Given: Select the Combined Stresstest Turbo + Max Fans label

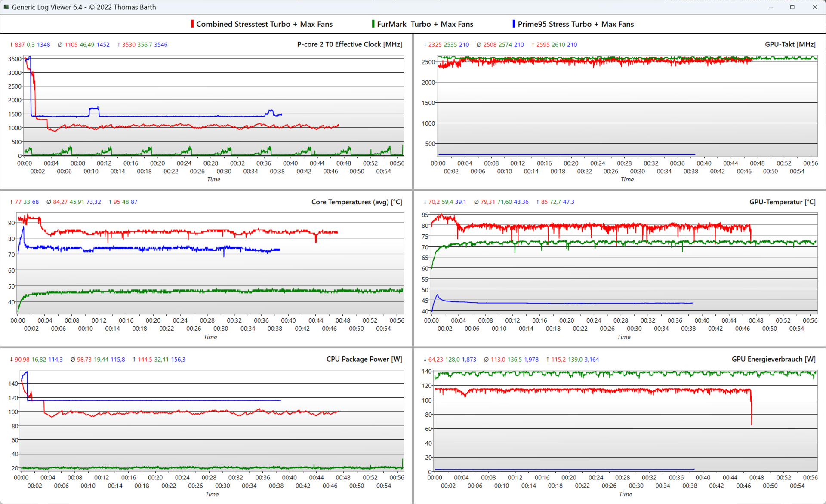Looking at the screenshot, I should (x=264, y=24).
